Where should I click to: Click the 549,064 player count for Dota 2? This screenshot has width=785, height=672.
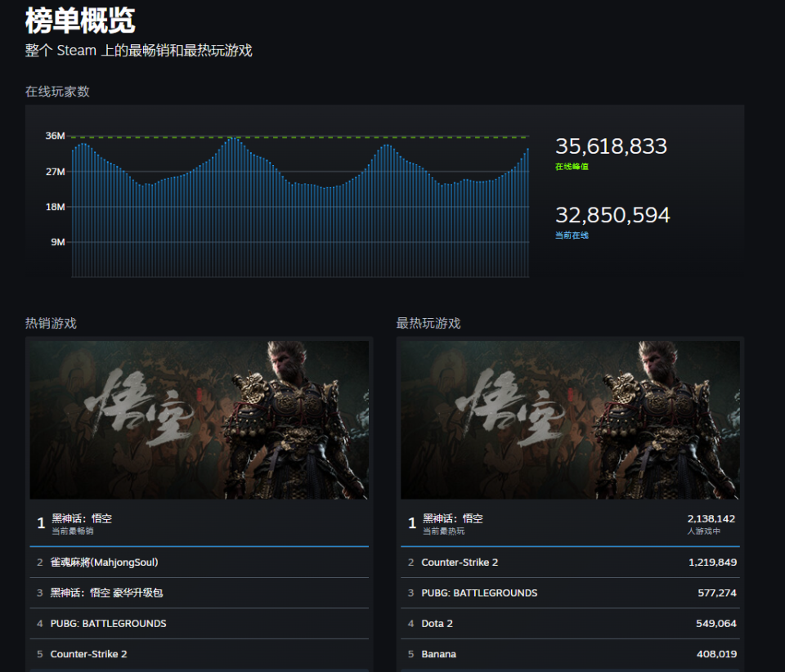tap(716, 624)
